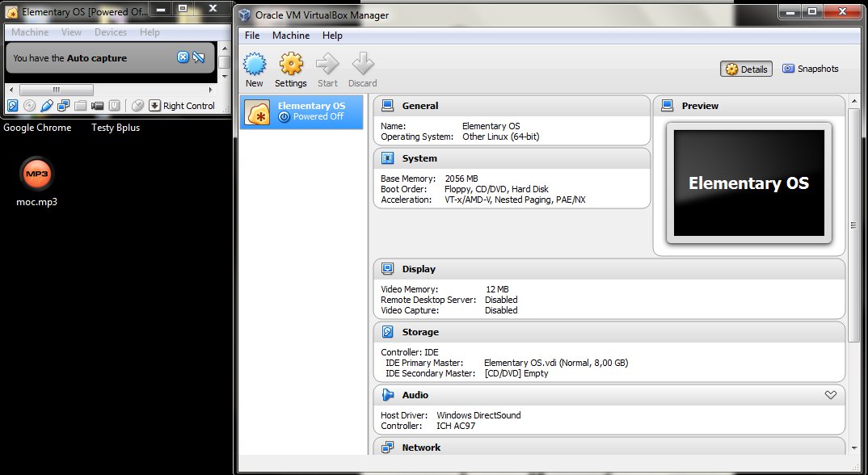The image size is (868, 475).
Task: Click the General section monitor icon
Action: click(x=387, y=105)
